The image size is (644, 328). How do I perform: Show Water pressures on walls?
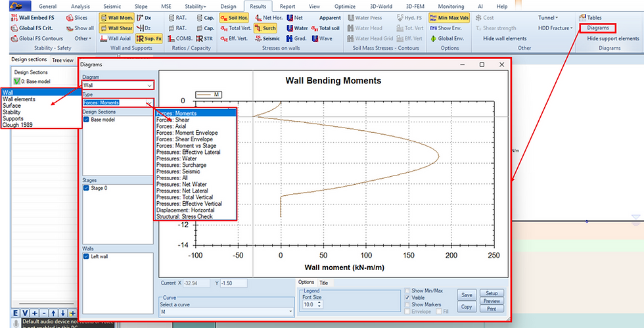297,28
